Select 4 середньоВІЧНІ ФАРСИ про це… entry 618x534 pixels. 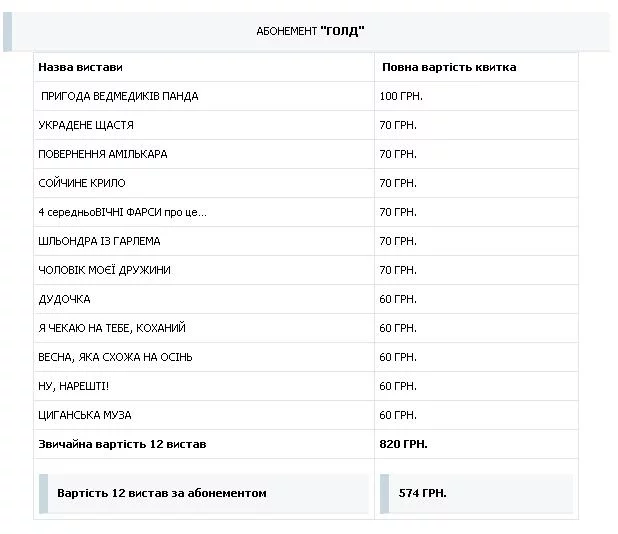pyautogui.click(x=122, y=212)
